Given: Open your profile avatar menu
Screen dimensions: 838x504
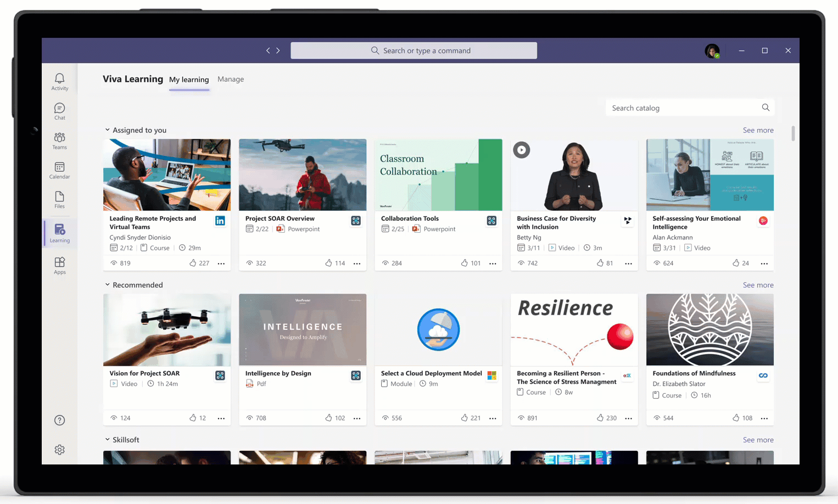Looking at the screenshot, I should 711,51.
